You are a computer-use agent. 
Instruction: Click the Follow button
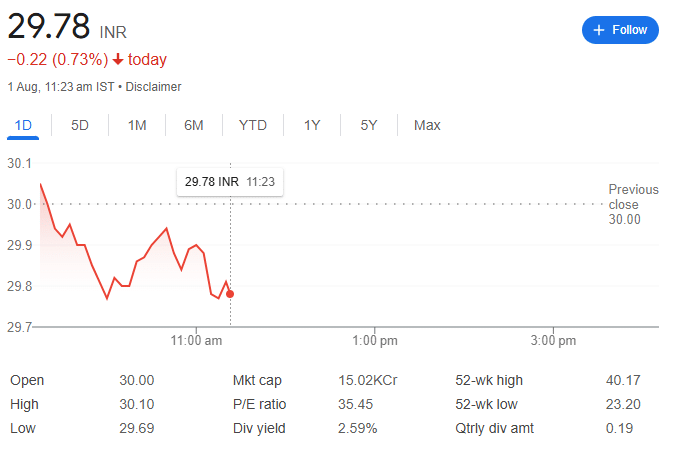[x=620, y=30]
